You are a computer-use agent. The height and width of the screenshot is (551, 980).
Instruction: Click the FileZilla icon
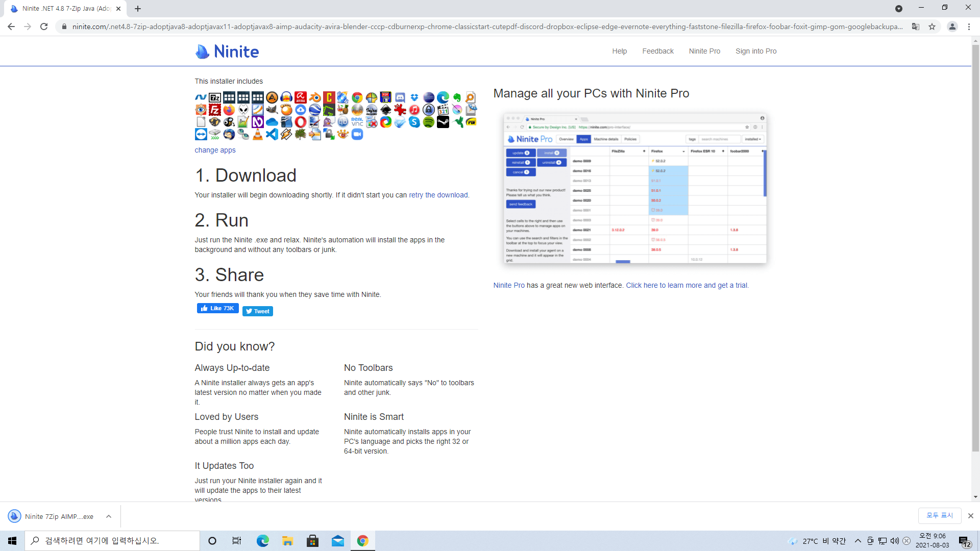(x=215, y=110)
